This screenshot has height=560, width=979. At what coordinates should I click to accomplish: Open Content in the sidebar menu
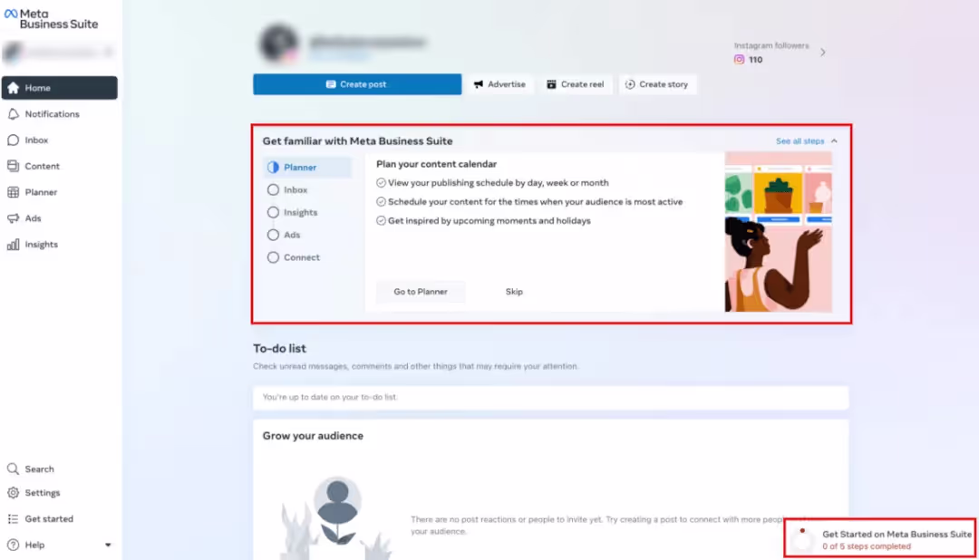pyautogui.click(x=59, y=166)
